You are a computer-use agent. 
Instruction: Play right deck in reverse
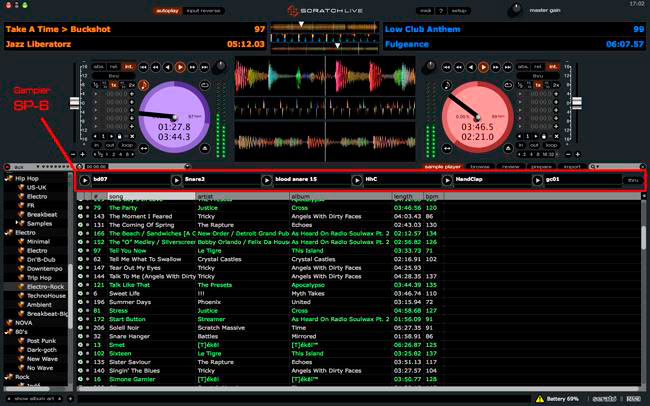coord(471,67)
